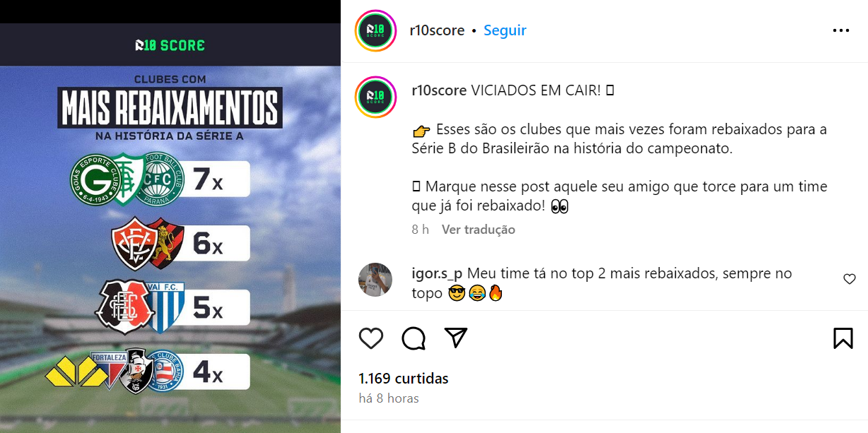868x433 pixels.
Task: Click the r10score profile picture in header
Action: (376, 30)
